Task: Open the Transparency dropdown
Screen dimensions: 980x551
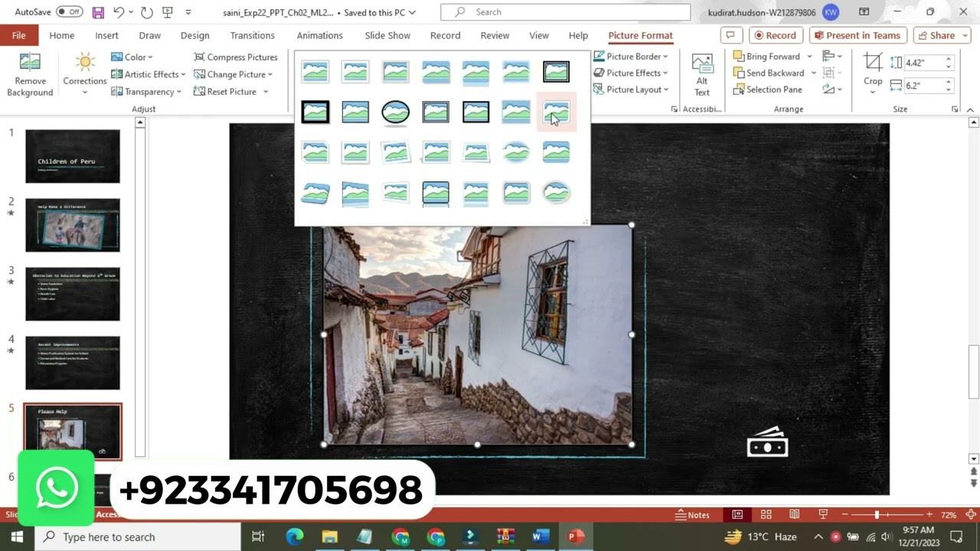Action: pos(145,92)
